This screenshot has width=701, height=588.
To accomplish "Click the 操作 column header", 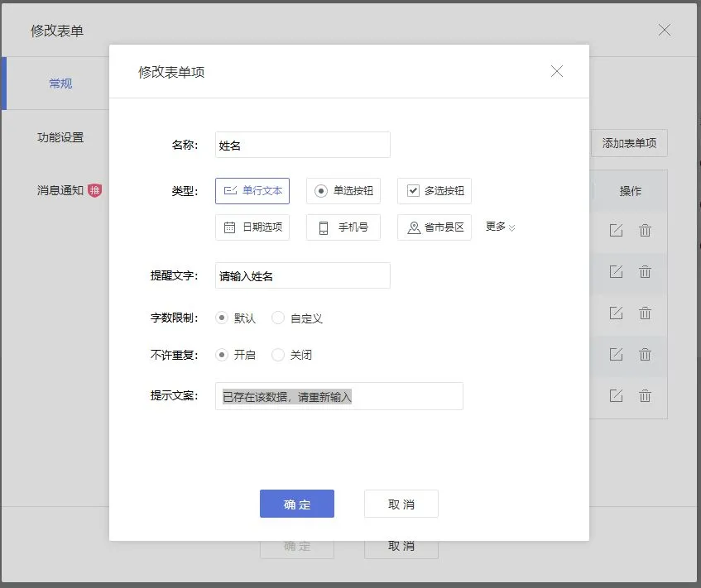I will (x=631, y=191).
